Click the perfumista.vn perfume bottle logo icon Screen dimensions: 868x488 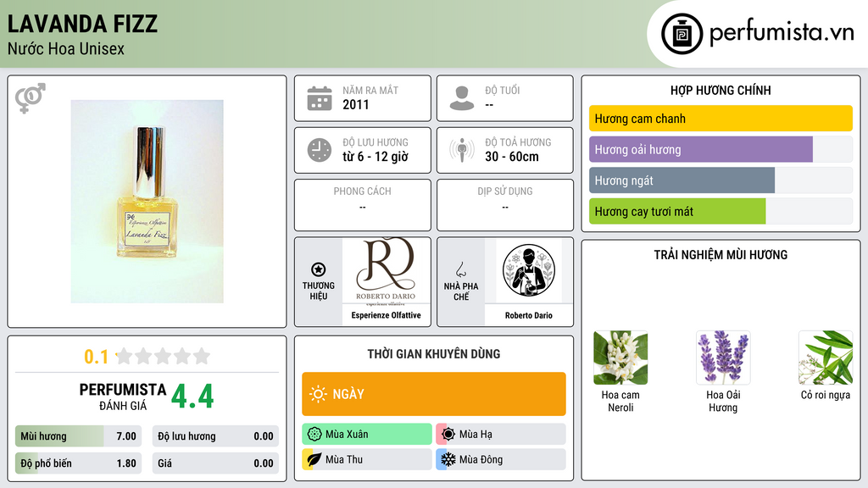point(682,34)
